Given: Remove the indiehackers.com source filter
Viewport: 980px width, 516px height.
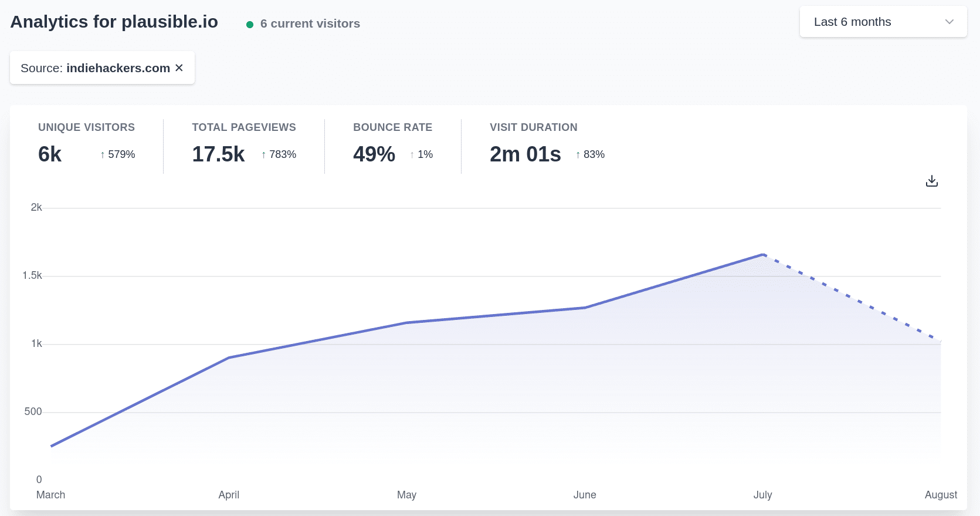Looking at the screenshot, I should coord(179,68).
